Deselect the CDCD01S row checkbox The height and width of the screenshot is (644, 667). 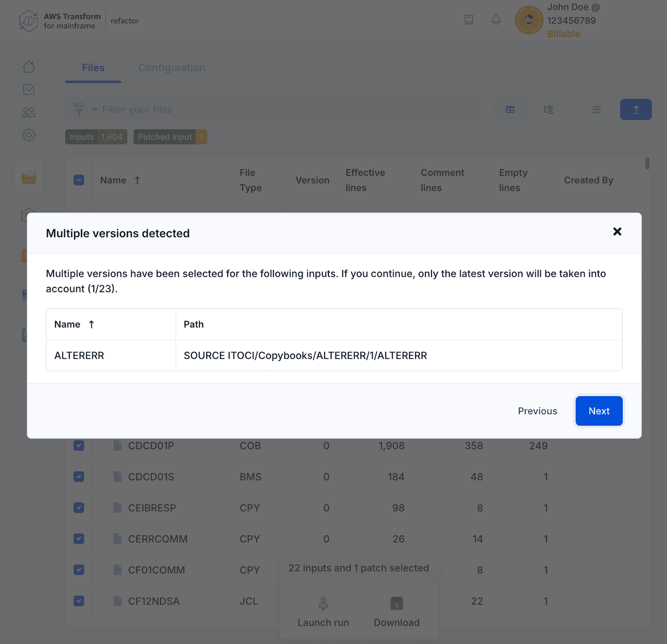point(78,476)
